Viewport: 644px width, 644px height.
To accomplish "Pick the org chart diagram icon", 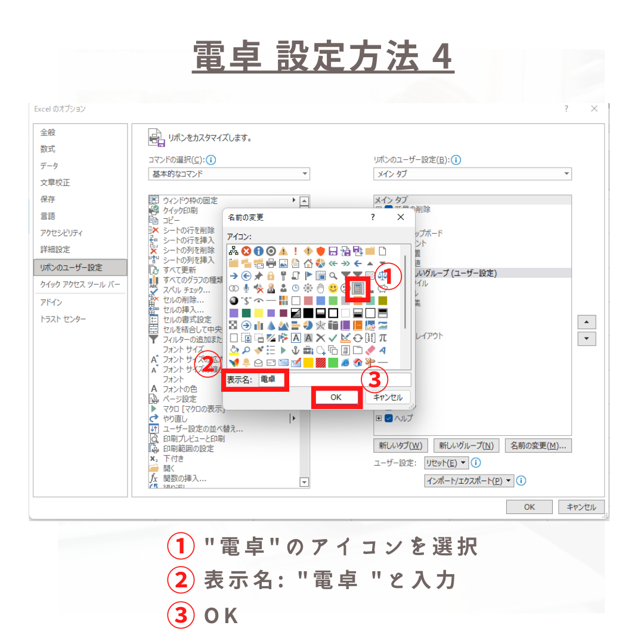I will [x=234, y=252].
